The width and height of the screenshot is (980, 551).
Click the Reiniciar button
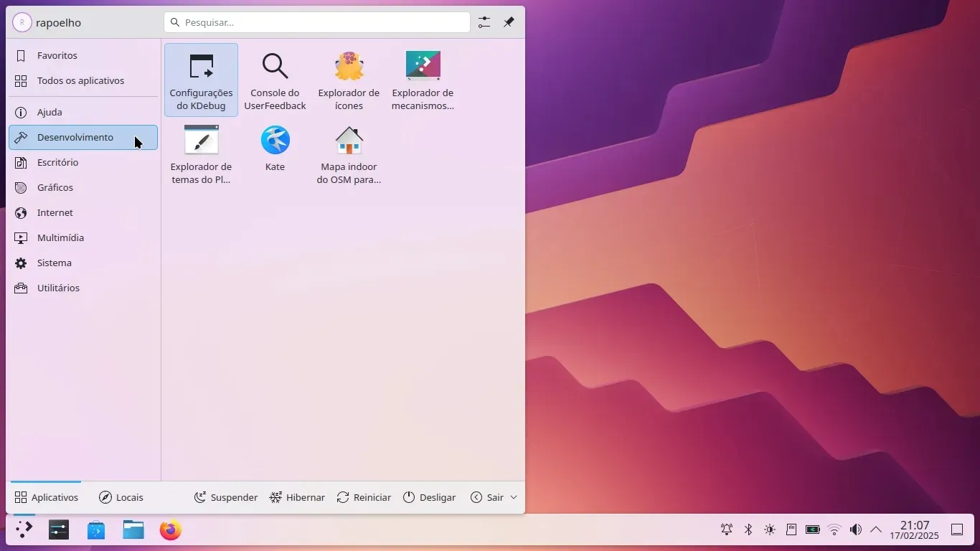point(364,497)
